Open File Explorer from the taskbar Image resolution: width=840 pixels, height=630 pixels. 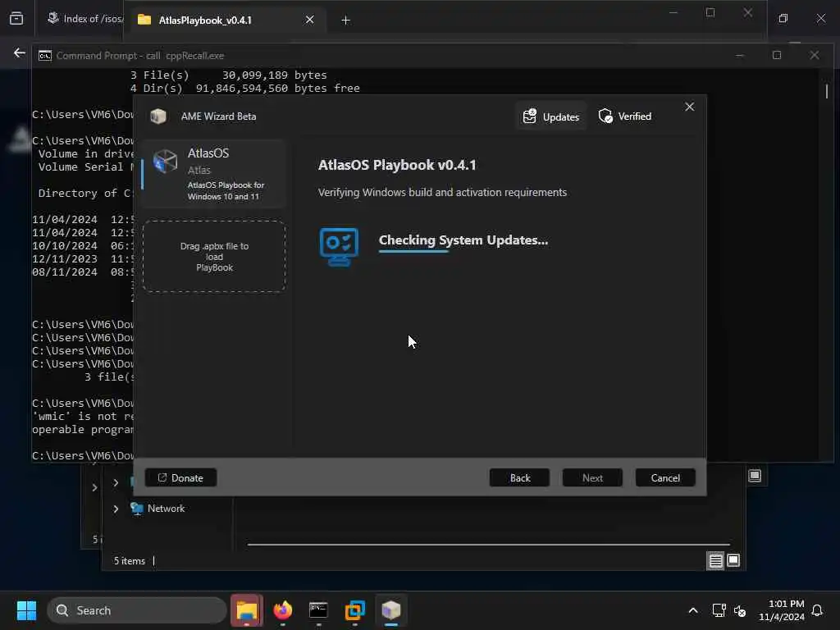click(247, 610)
